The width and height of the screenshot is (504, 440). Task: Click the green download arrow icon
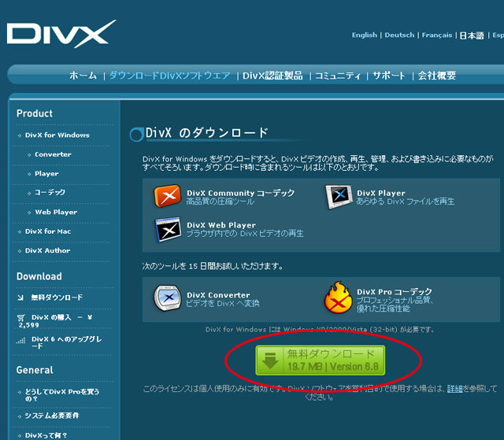[270, 361]
